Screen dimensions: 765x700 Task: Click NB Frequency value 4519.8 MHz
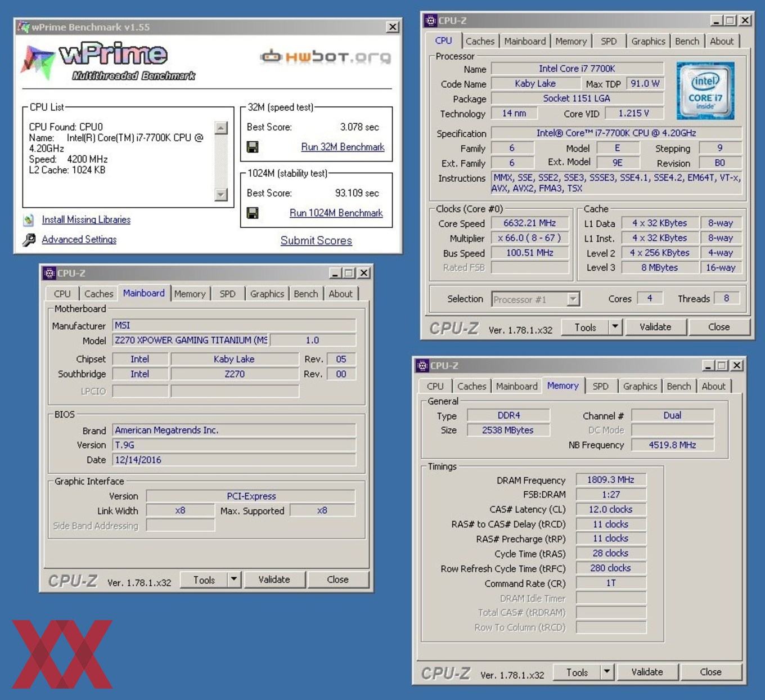[673, 445]
